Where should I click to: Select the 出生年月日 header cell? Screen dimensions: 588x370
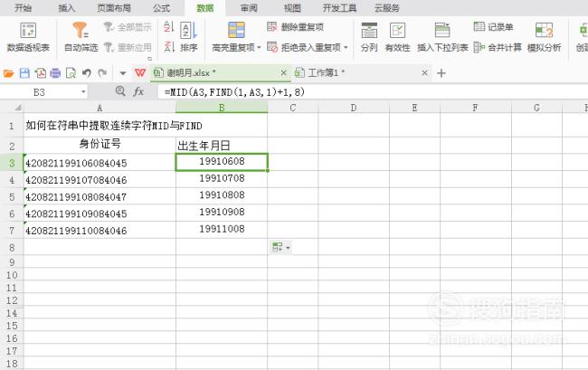222,145
